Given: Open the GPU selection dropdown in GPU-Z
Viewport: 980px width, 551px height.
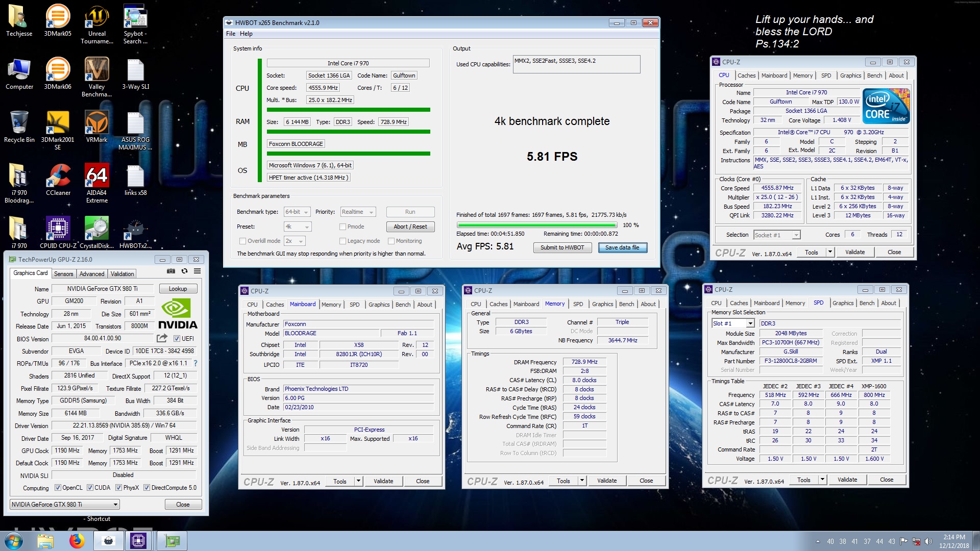Looking at the screenshot, I should click(65, 504).
